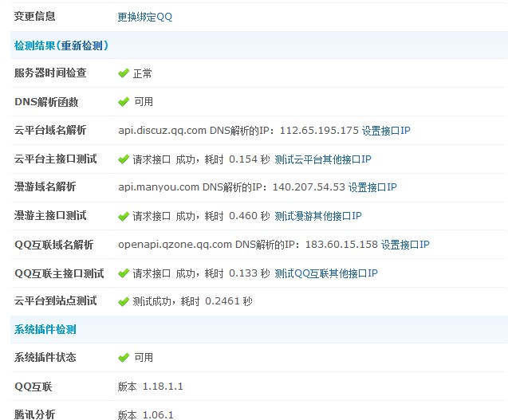Select the 漫游主接口测试 label
508x420 pixels.
click(x=50, y=215)
